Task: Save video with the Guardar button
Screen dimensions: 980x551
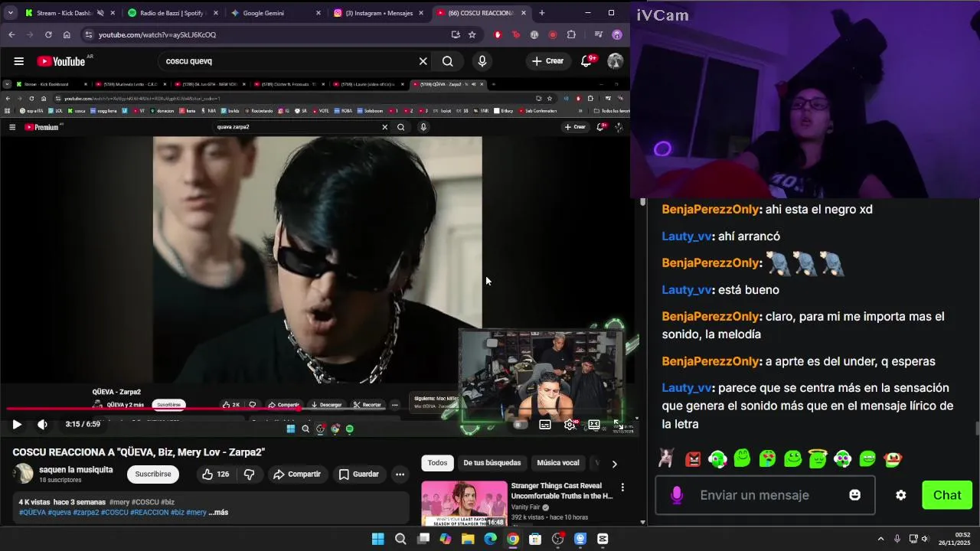Action: (359, 474)
